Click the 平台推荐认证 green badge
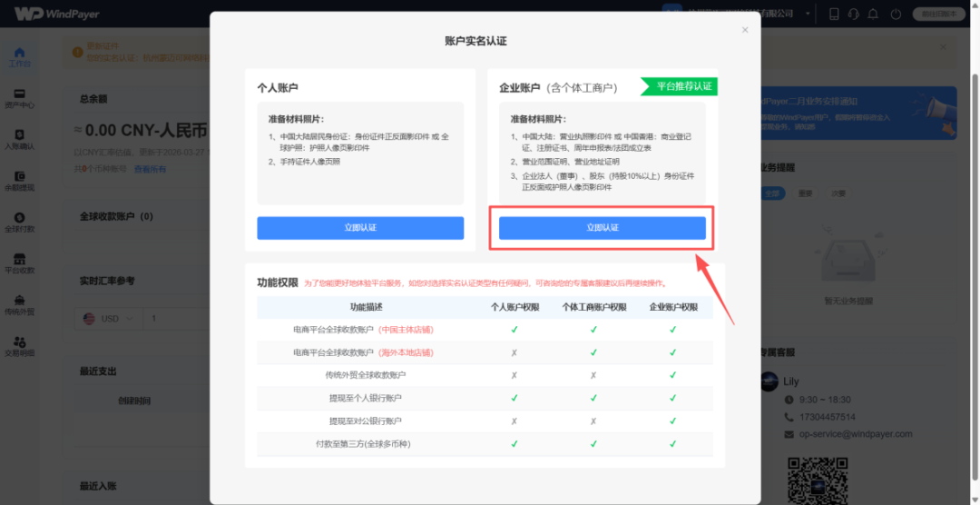The width and height of the screenshot is (980, 505). (679, 86)
